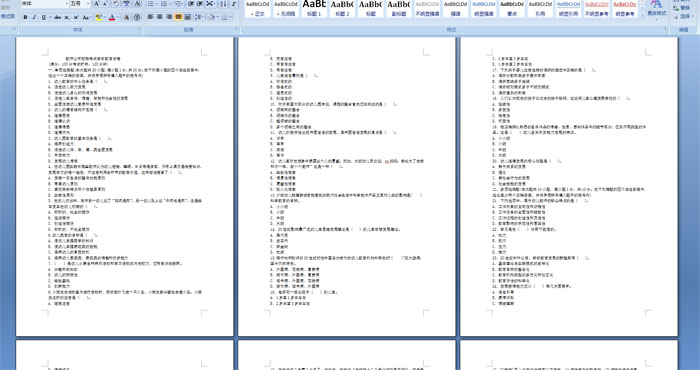Toggle italic formatting
Screen dimensions: 700x370
click(34, 17)
